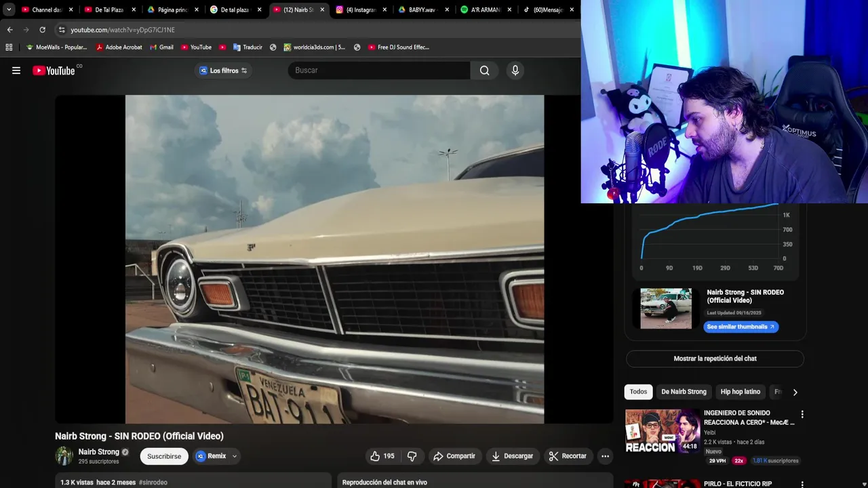The height and width of the screenshot is (488, 868).
Task: Select the De Nairb Strong chip
Action: (684, 392)
